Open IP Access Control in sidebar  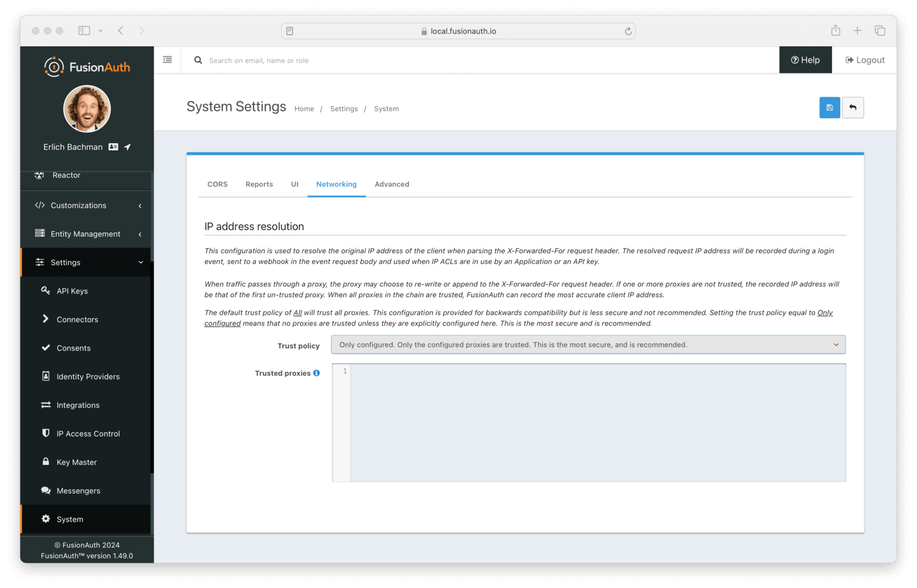[x=88, y=434]
